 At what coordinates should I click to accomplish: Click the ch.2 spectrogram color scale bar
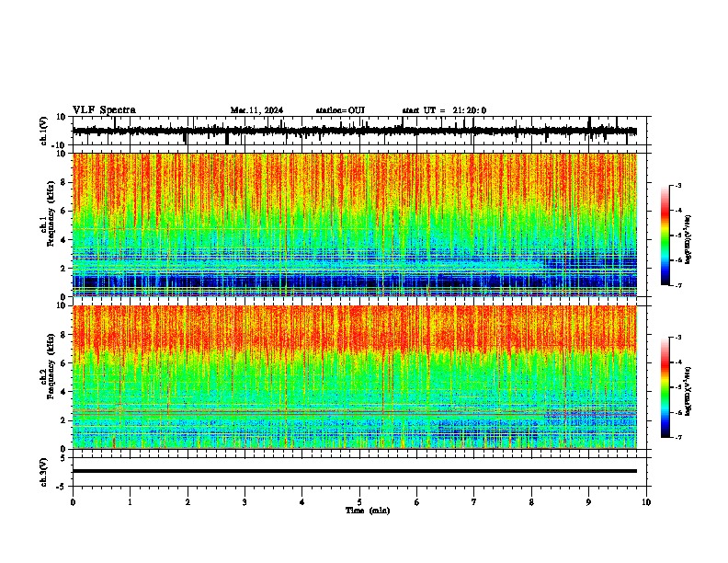click(x=665, y=387)
